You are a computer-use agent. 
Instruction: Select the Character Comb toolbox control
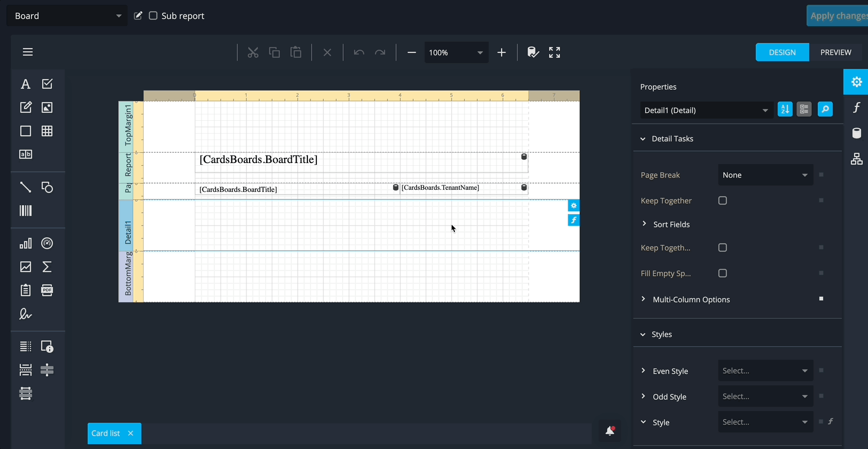tap(26, 154)
